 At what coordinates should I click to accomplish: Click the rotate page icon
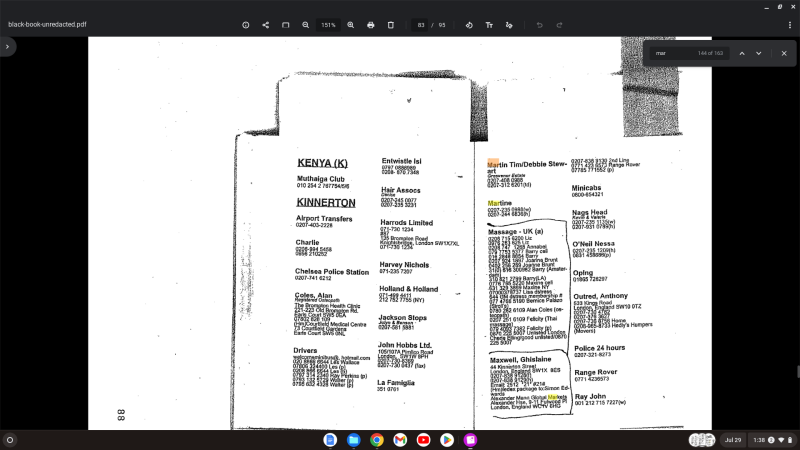click(469, 25)
